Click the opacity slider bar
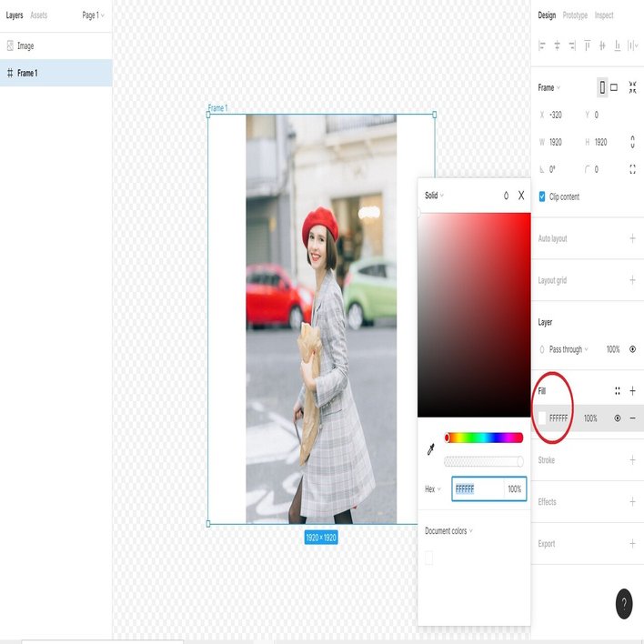This screenshot has height=644, width=644. click(484, 462)
